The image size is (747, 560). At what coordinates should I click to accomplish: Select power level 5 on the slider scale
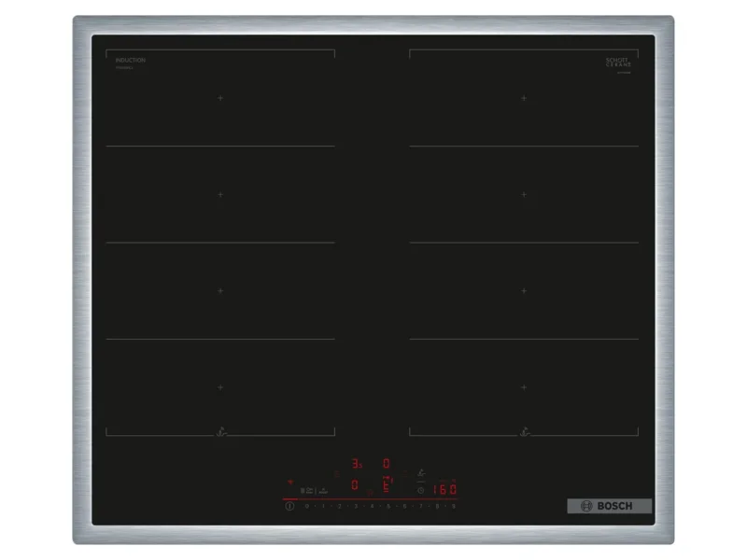pos(388,506)
